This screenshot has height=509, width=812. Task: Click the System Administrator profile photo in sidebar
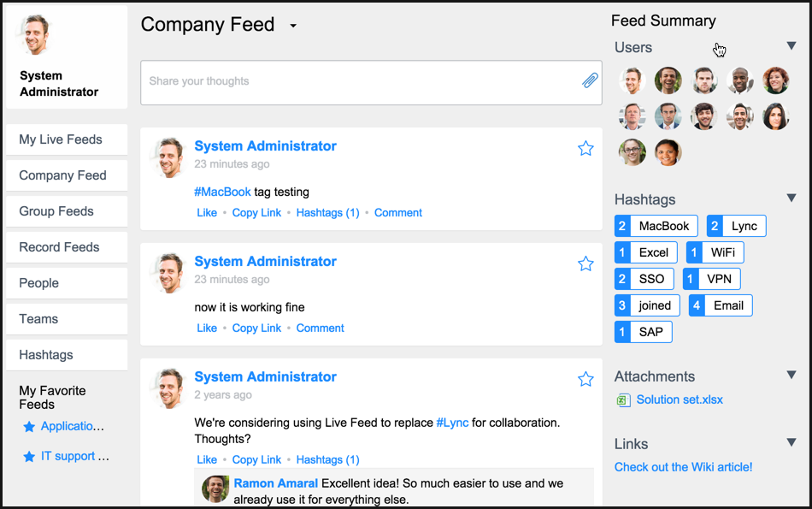tap(35, 34)
